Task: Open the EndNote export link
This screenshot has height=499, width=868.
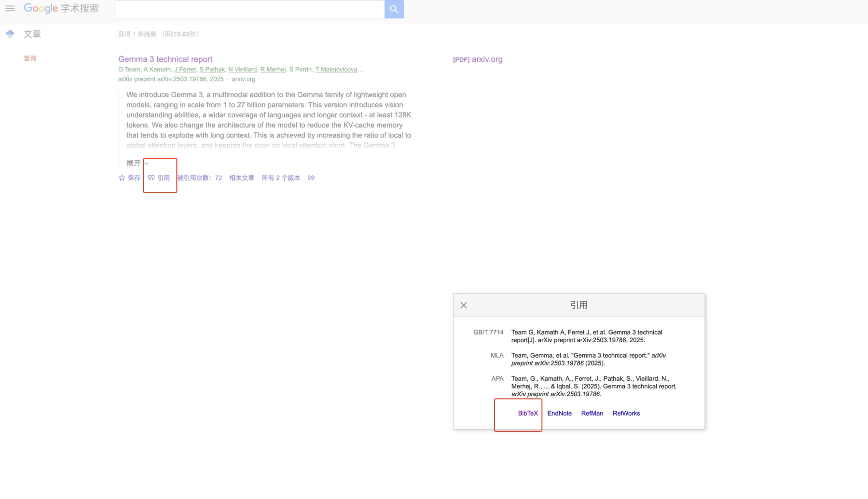Action: (x=559, y=413)
